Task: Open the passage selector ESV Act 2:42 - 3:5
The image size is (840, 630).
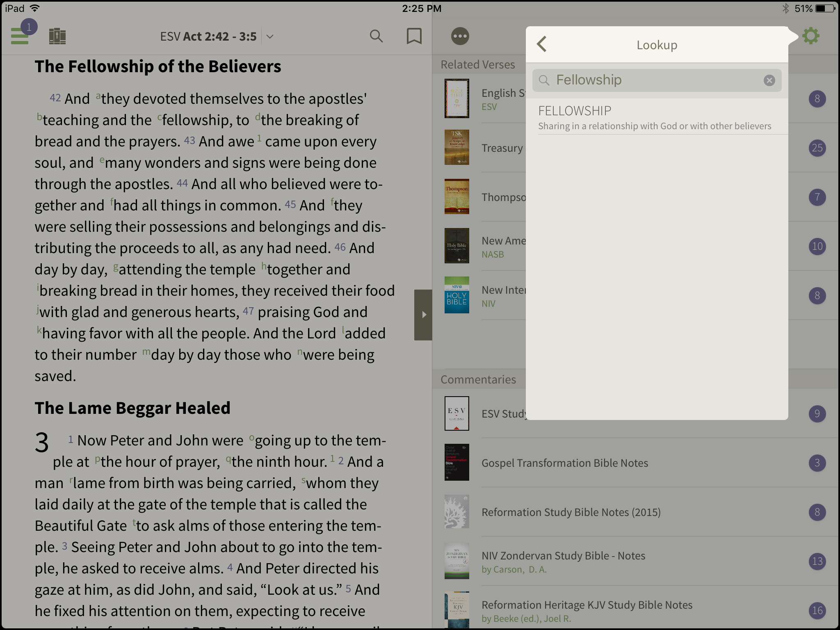Action: coord(217,37)
